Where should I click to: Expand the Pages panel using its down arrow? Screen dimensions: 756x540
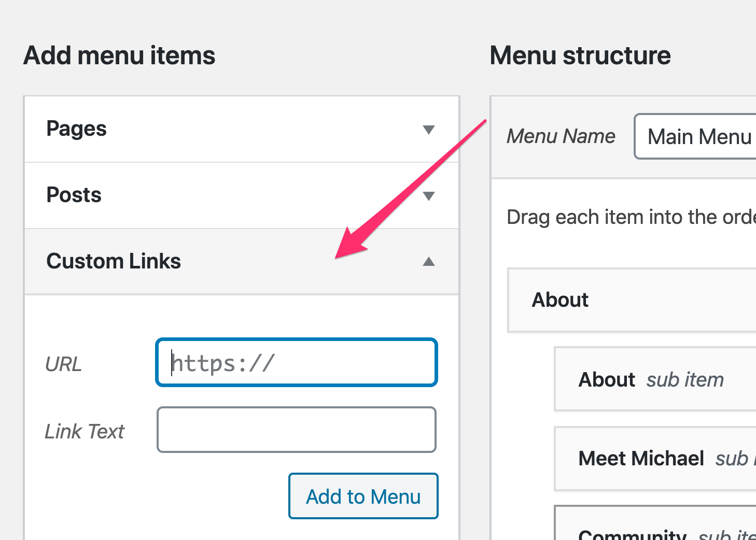coord(428,130)
